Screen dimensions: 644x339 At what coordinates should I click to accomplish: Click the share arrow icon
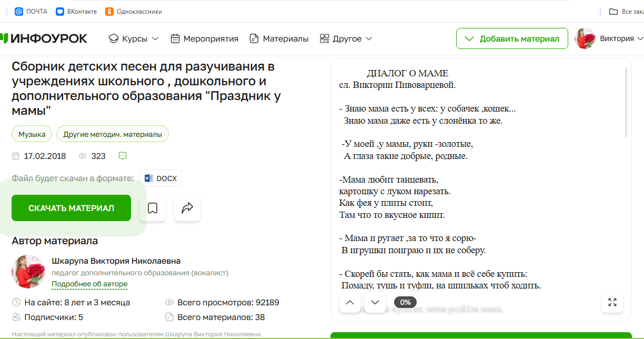tap(187, 208)
